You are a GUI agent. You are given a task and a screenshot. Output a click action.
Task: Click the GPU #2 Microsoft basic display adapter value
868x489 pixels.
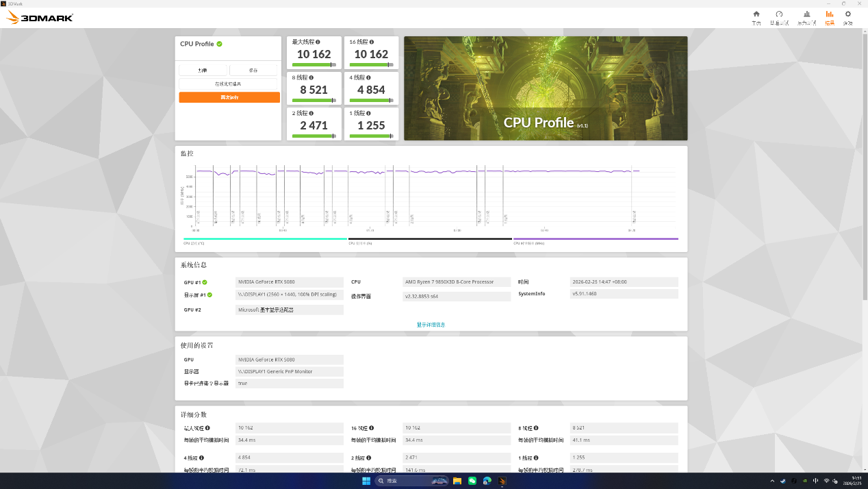coord(290,310)
